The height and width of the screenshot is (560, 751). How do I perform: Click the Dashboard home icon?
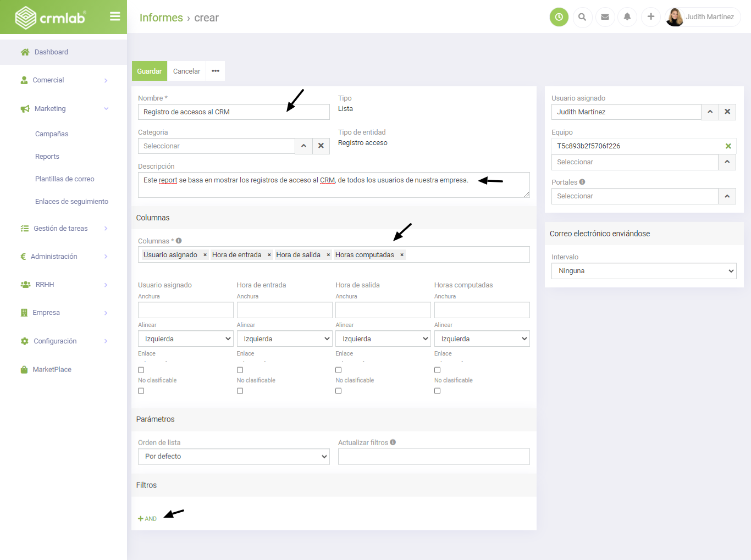point(25,52)
